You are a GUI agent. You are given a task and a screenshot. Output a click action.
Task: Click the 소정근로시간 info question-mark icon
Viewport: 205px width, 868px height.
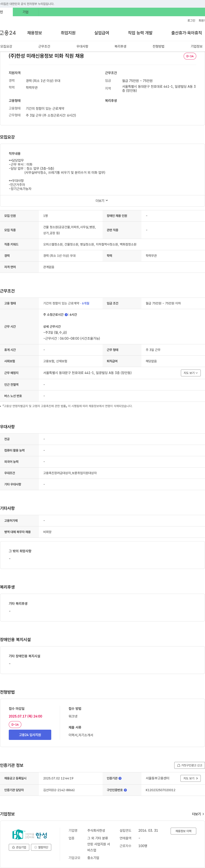(66, 314)
